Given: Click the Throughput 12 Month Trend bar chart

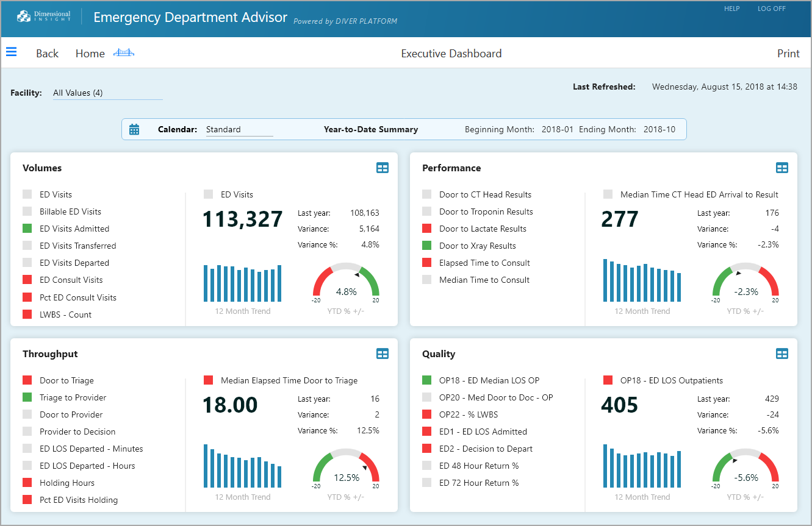Looking at the screenshot, I should (x=242, y=466).
